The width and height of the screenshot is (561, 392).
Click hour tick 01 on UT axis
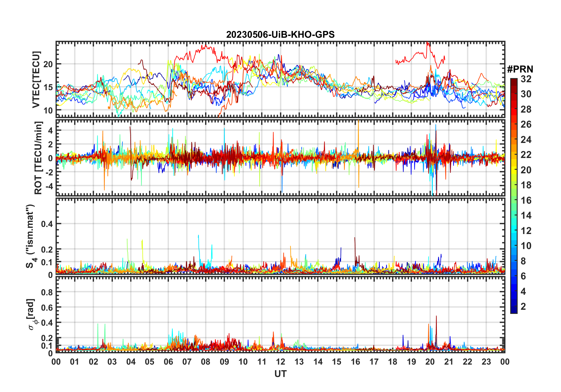coord(75,362)
